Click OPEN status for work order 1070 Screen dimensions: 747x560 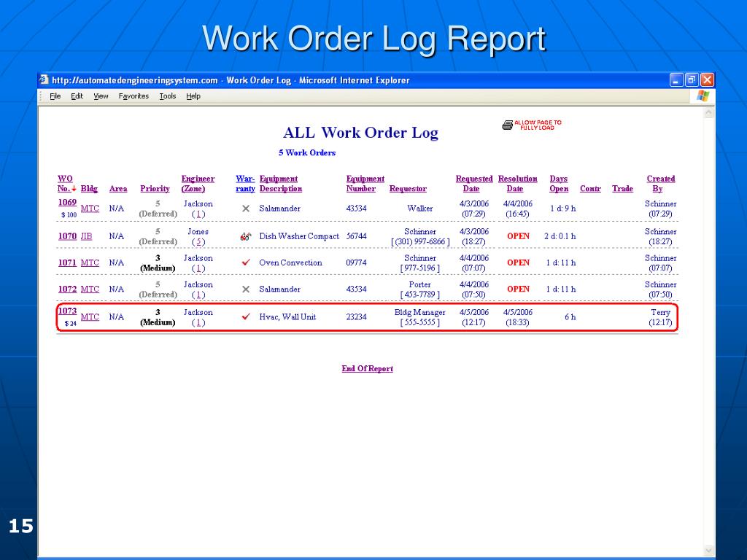(519, 236)
